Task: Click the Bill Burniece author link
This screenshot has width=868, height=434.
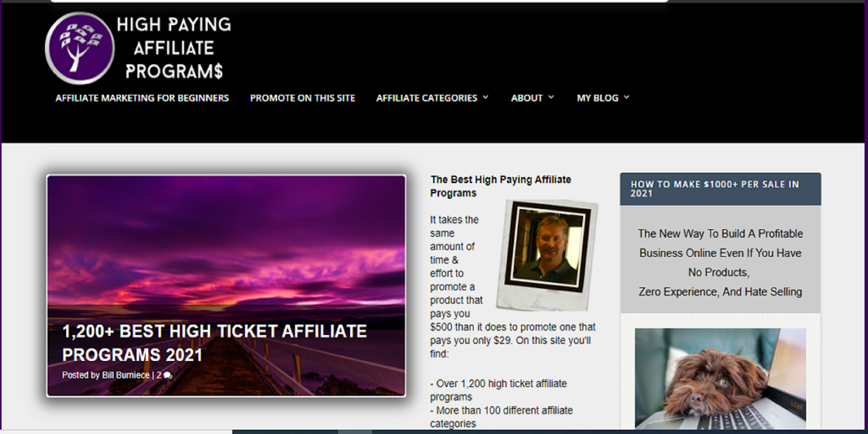Action: coord(125,375)
